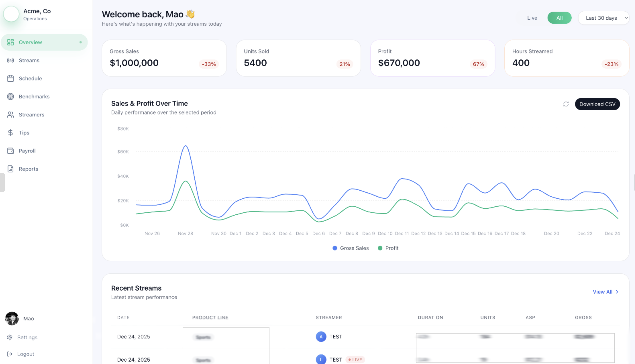Click the Payroll wallet icon
Viewport: 635px width, 364px height.
coord(10,151)
